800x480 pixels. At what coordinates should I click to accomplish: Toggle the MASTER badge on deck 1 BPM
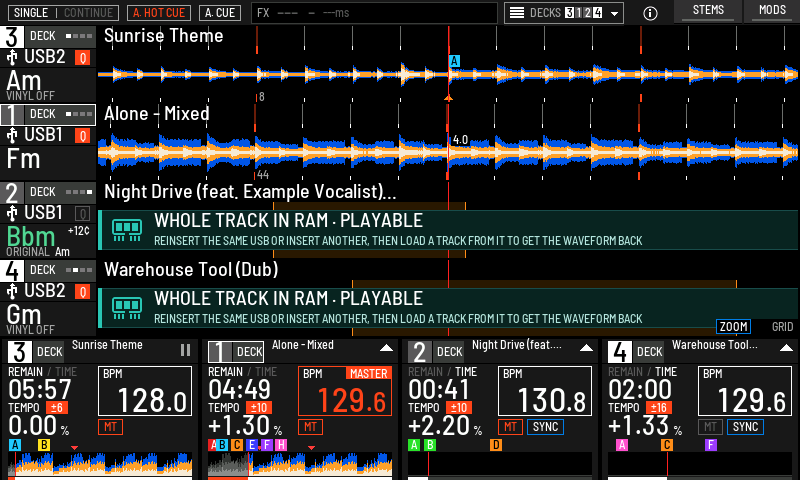pos(368,373)
